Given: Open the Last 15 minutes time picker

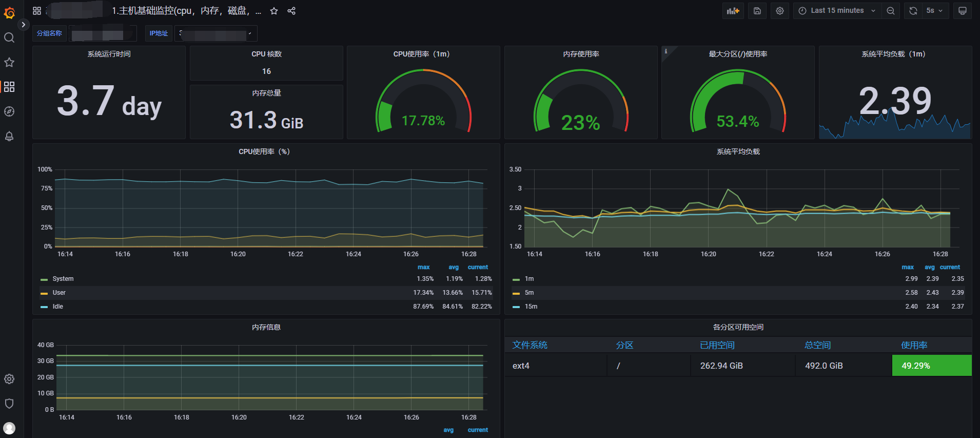Looking at the screenshot, I should click(837, 11).
